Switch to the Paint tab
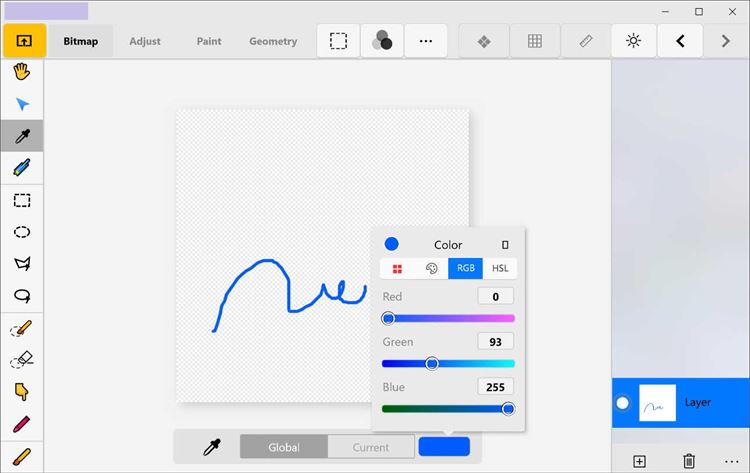This screenshot has width=750, height=473. click(x=209, y=41)
